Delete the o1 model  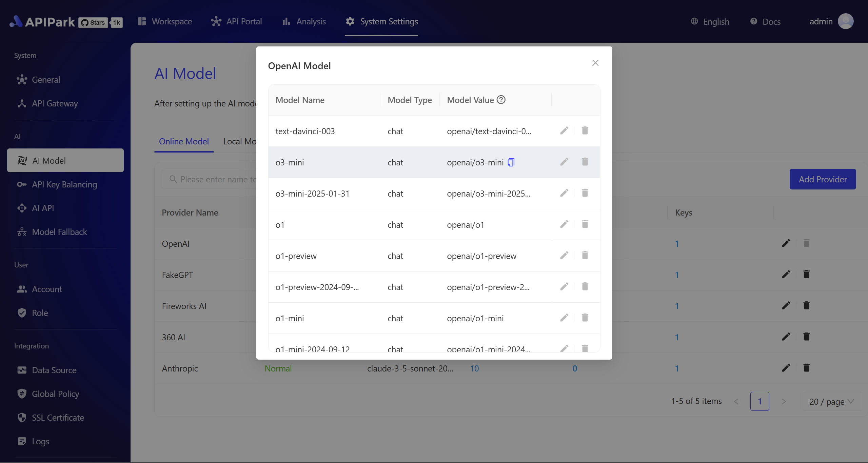tap(585, 224)
